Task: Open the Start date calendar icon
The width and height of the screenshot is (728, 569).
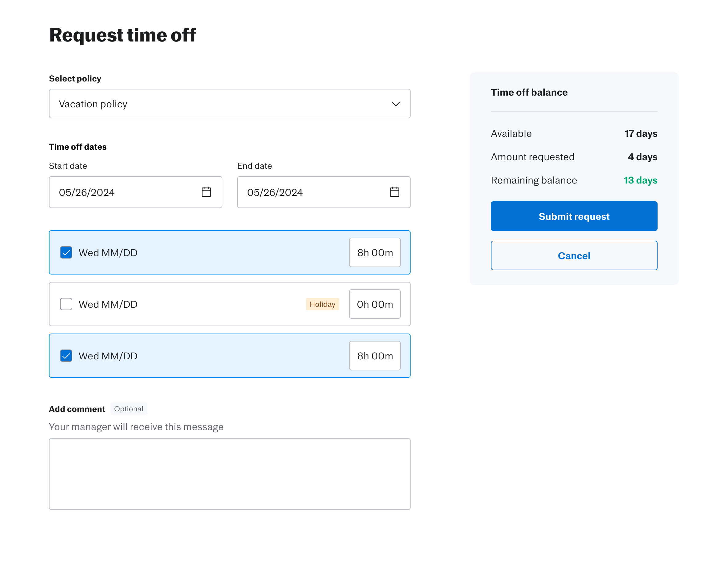Action: tap(206, 192)
